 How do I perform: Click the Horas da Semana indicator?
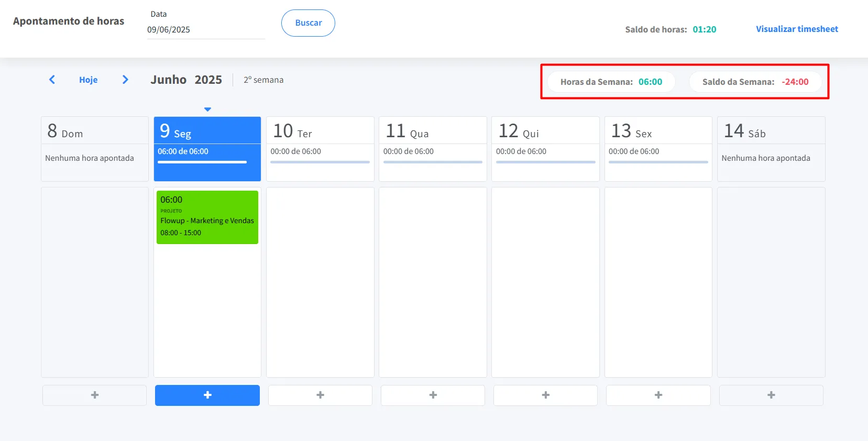611,82
